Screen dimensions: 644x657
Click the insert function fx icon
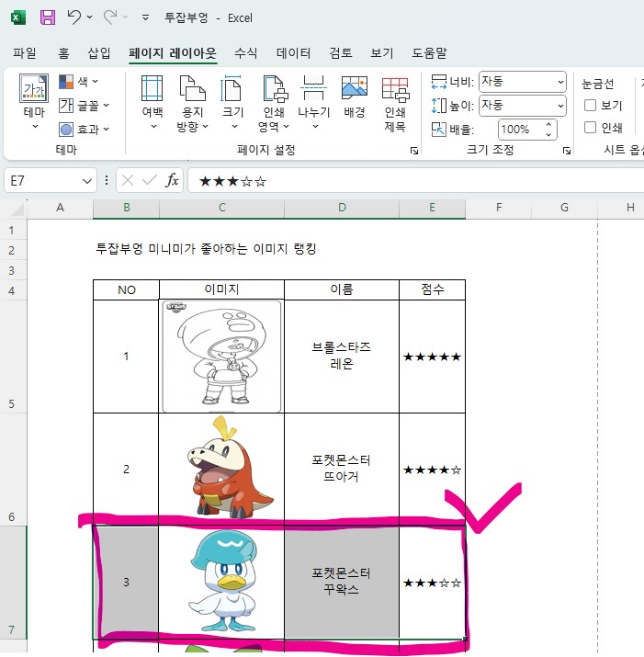[172, 181]
